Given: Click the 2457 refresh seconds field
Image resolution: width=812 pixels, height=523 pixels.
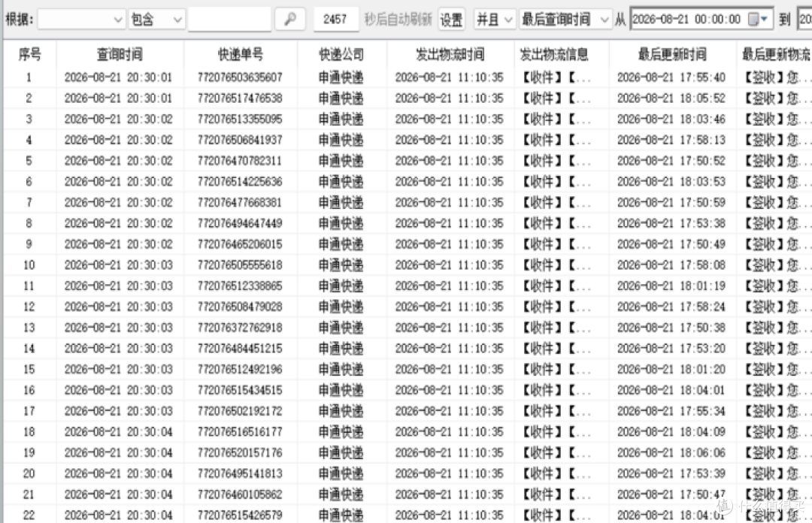Looking at the screenshot, I should click(x=335, y=20).
